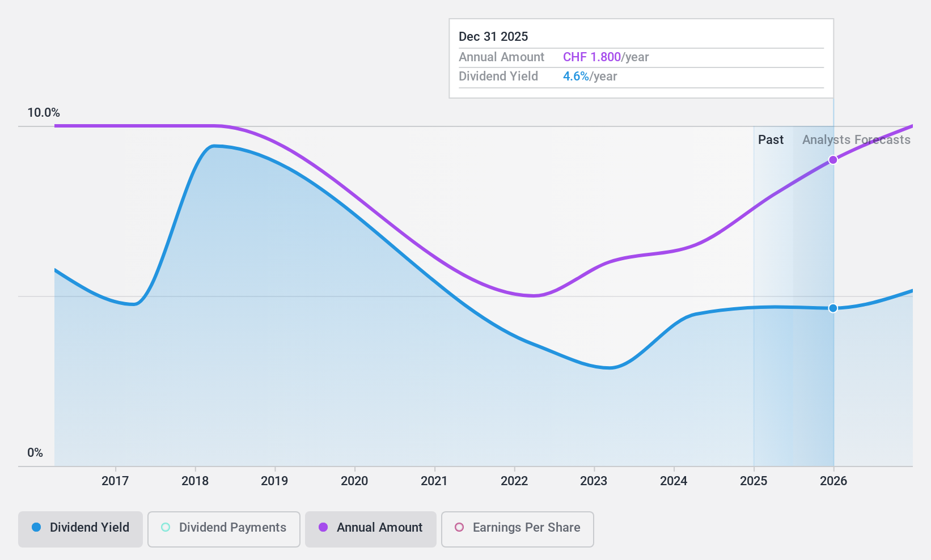The height and width of the screenshot is (560, 931).
Task: Click the Dec 31 2025 tooltip date
Action: [x=493, y=36]
